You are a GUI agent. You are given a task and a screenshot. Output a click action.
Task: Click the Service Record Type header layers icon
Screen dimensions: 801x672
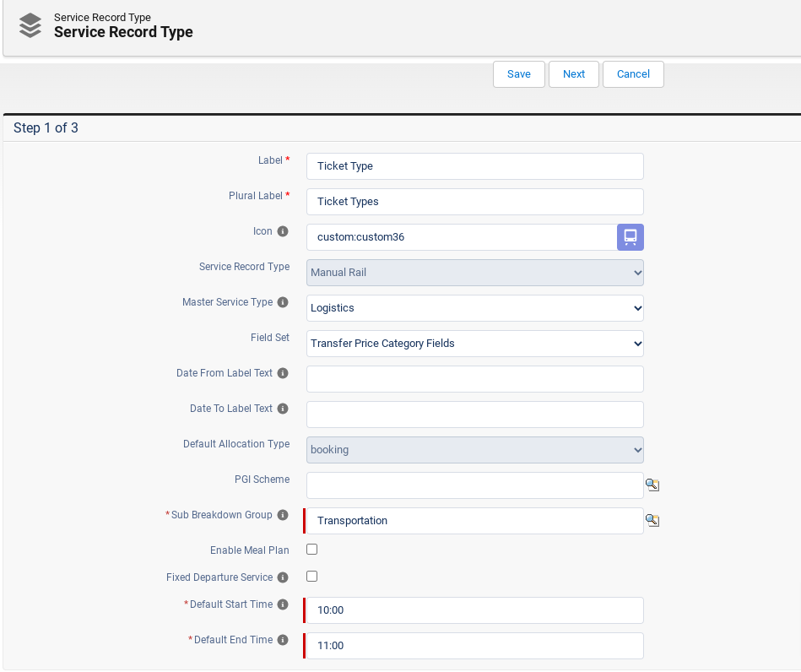30,26
